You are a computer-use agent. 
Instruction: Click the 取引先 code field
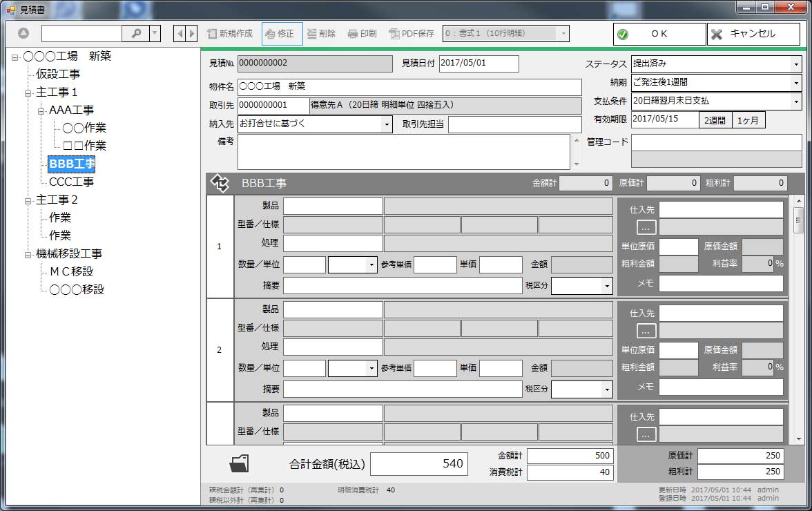pos(273,105)
